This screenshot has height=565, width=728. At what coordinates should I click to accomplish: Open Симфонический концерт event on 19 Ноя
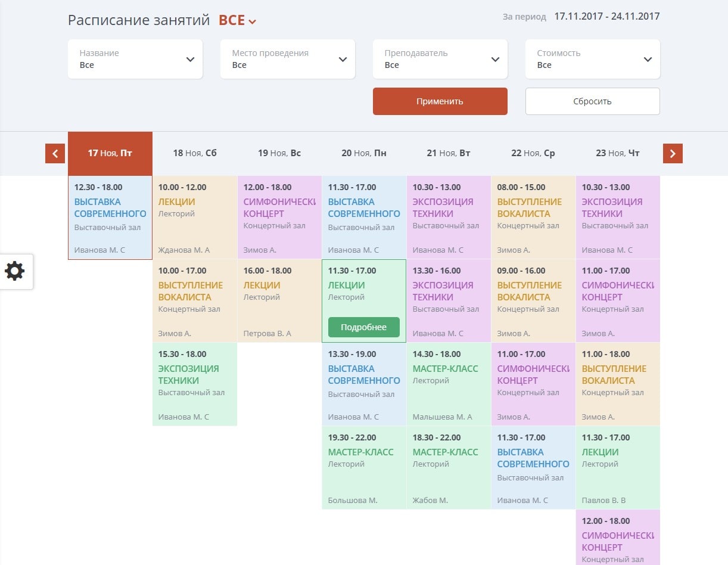(x=279, y=207)
